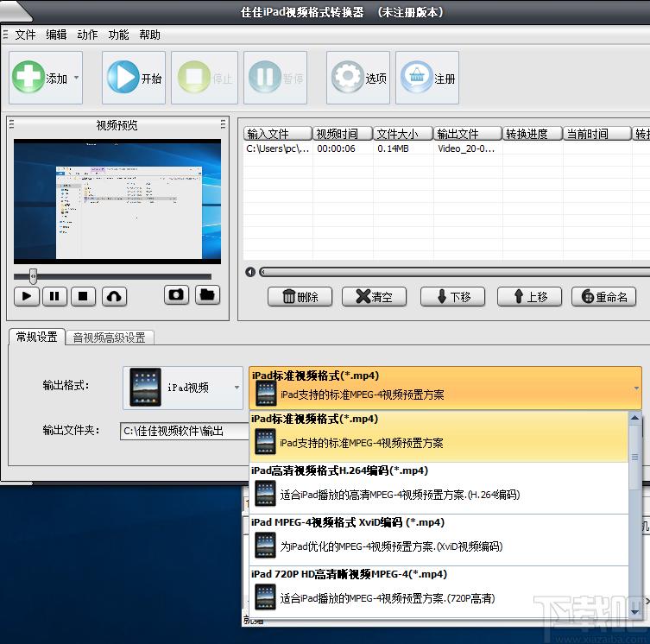The height and width of the screenshot is (644, 650).
Task: Click the 视频时间 column header
Action: 343,134
